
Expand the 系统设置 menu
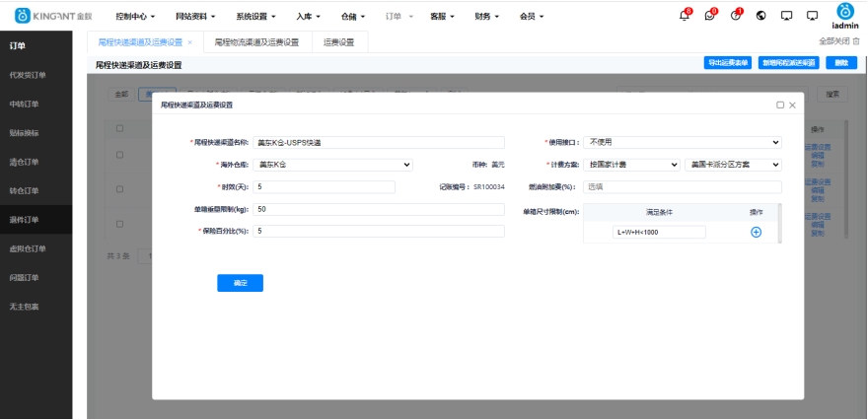pyautogui.click(x=255, y=17)
